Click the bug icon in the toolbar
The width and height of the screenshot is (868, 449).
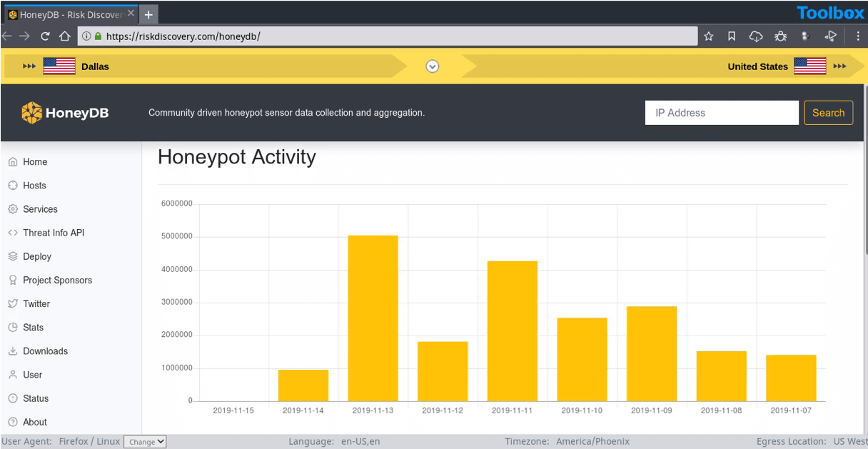[x=781, y=36]
